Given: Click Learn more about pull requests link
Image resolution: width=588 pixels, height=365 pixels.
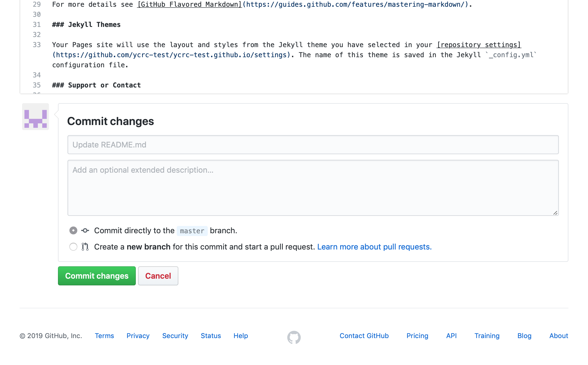Looking at the screenshot, I should [375, 247].
